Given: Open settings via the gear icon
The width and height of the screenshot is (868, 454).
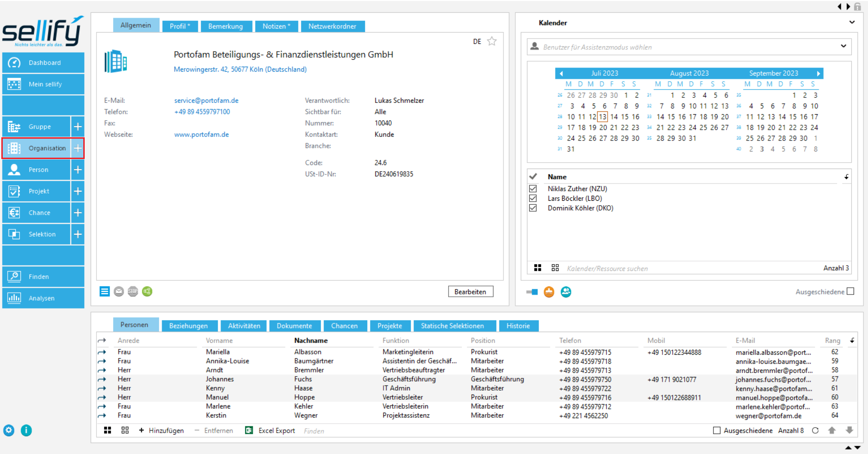Looking at the screenshot, I should click(x=9, y=430).
